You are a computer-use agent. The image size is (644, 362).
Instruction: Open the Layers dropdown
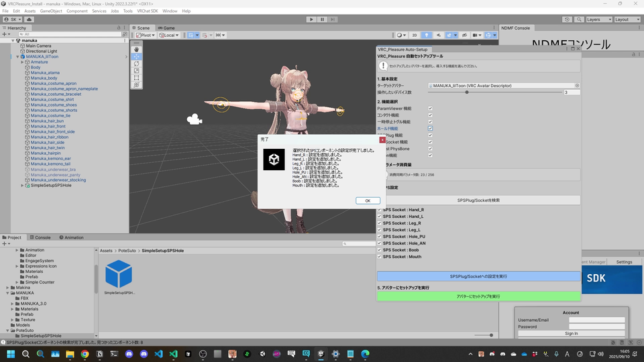coord(599,19)
